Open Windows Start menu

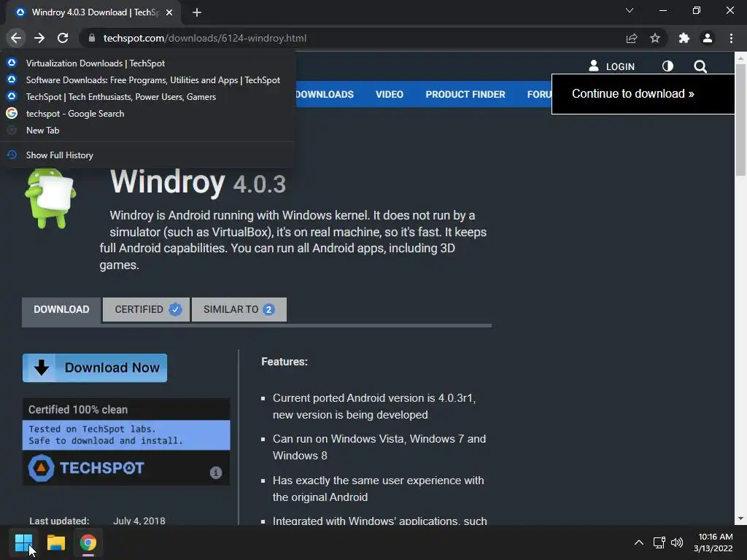pyautogui.click(x=23, y=542)
